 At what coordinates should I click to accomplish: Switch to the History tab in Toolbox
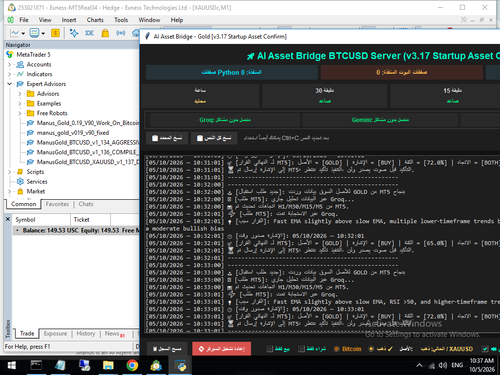86,334
